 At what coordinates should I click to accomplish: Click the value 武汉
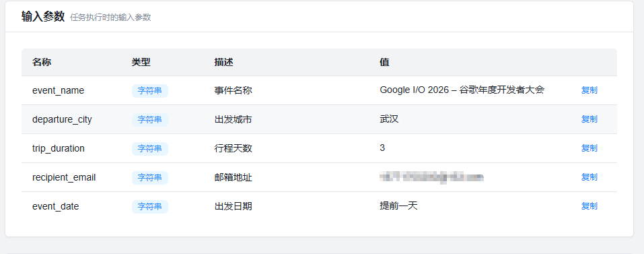click(x=390, y=119)
